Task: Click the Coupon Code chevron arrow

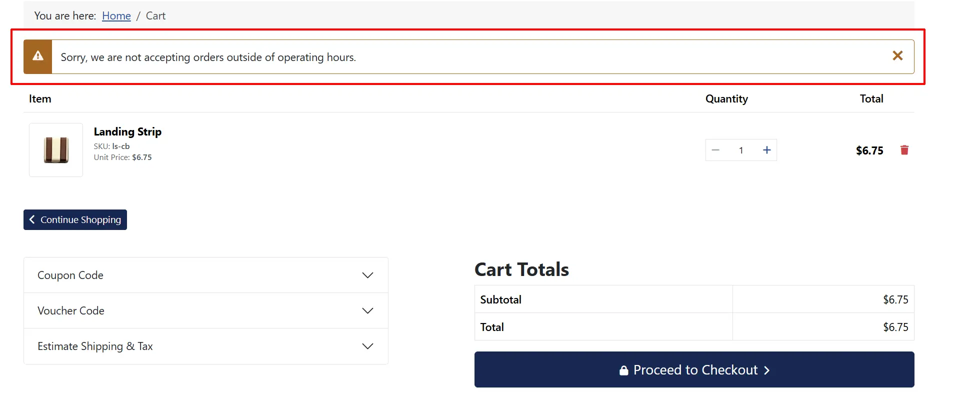Action: pos(367,275)
